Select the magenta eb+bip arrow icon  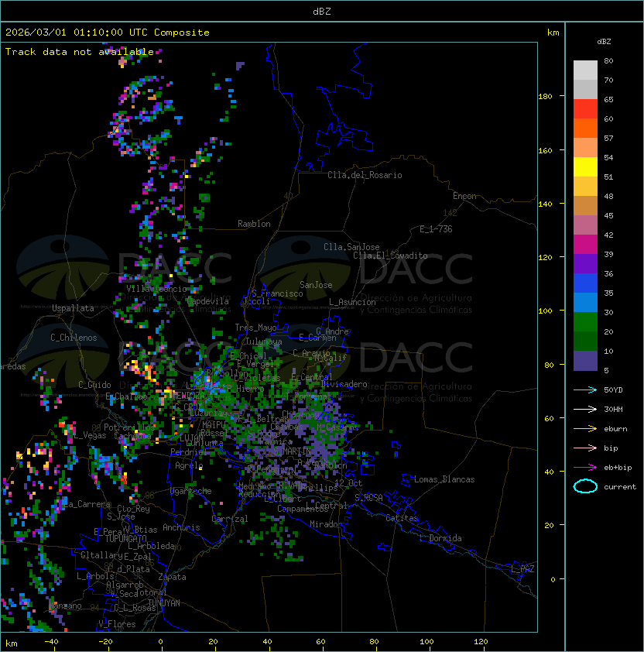(585, 467)
